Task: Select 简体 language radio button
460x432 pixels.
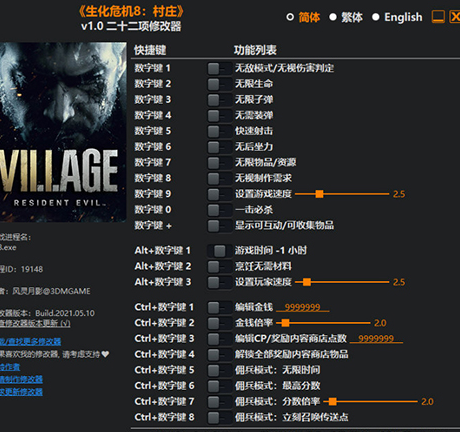Action: (x=290, y=17)
